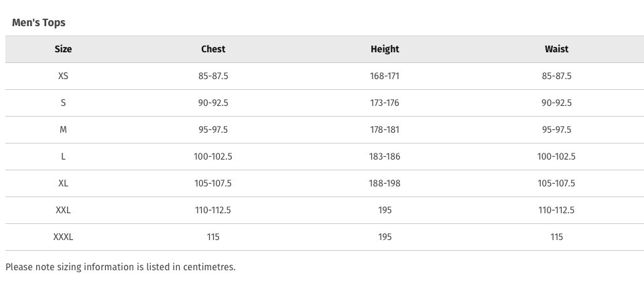Image resolution: width=644 pixels, height=289 pixels.
Task: Select the Chest column header
Action: [213, 49]
